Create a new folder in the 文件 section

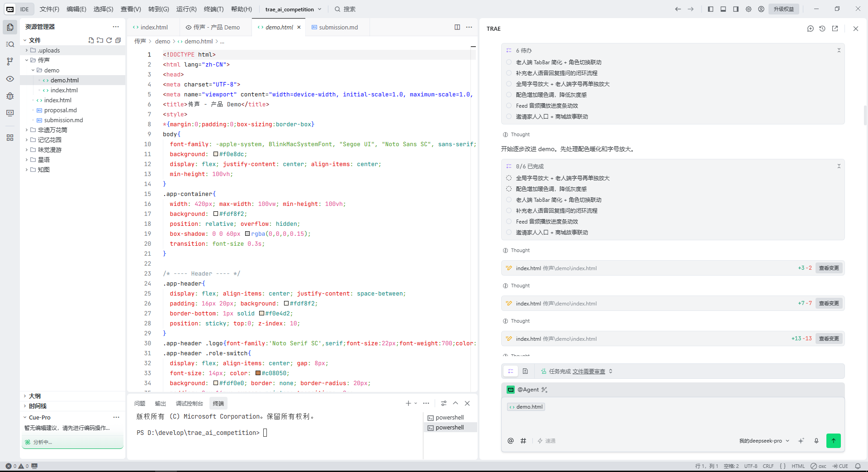click(100, 40)
